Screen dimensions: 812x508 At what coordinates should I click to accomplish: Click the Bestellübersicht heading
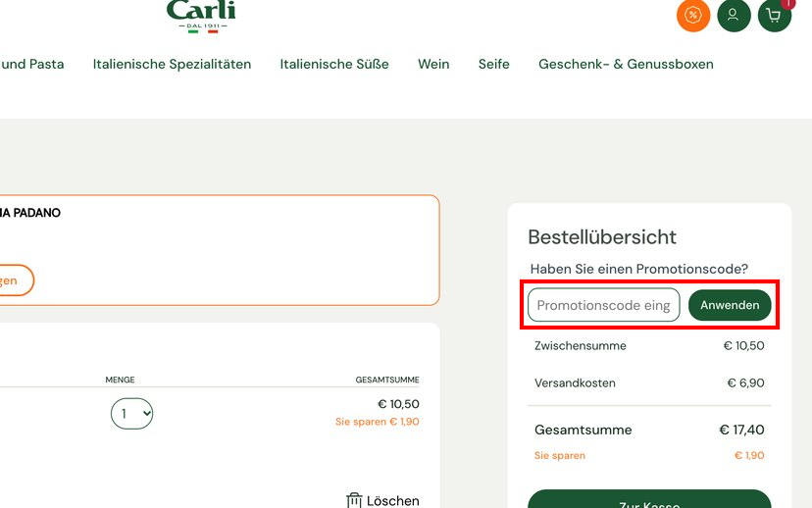tap(602, 236)
